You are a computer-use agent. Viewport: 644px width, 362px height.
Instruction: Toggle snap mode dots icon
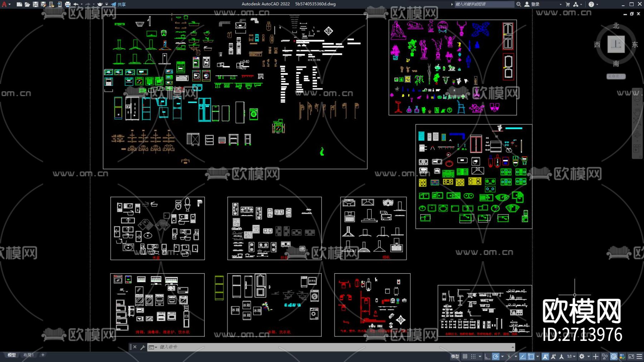coord(473,356)
